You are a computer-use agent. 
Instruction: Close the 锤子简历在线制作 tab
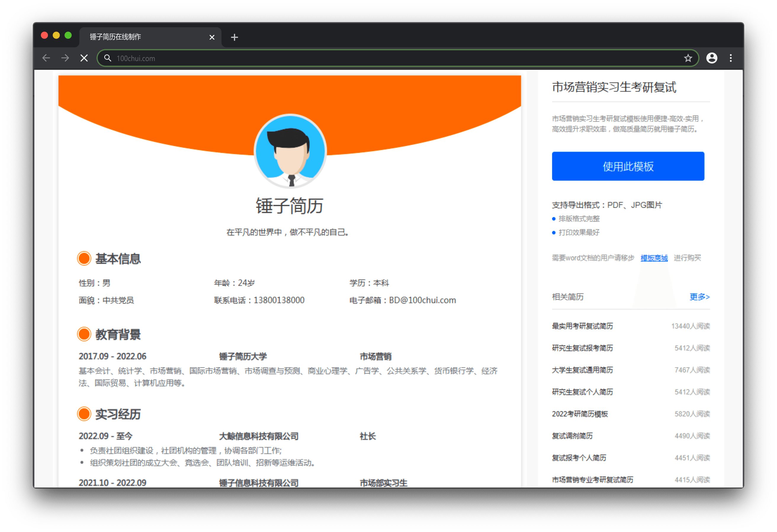click(212, 37)
